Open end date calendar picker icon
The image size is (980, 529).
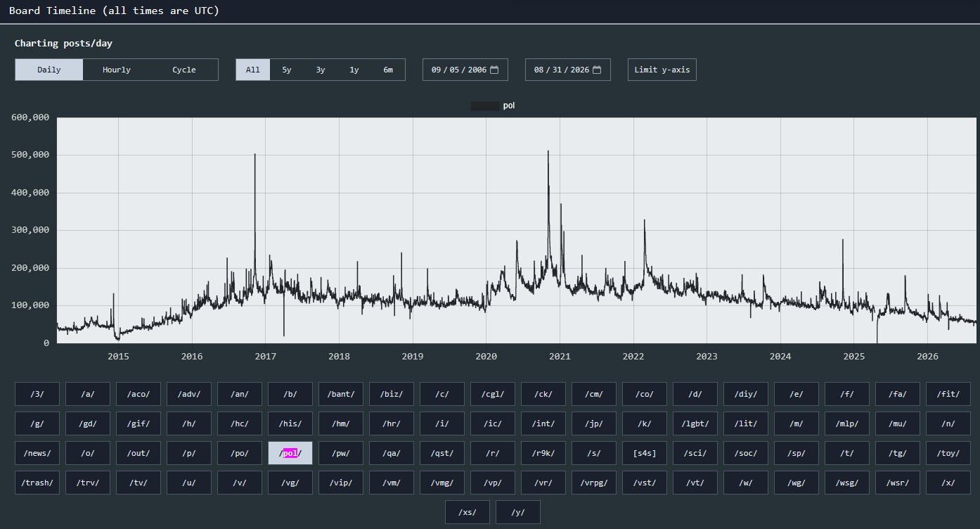[x=597, y=70]
